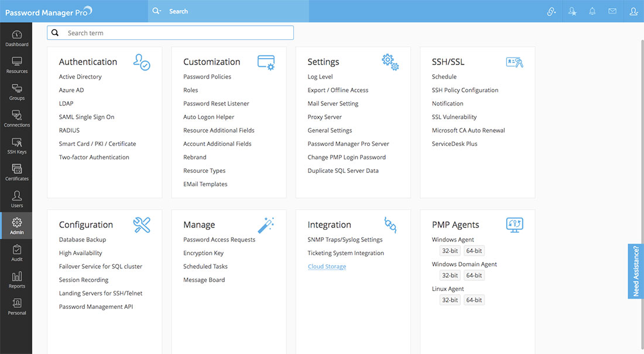Click the Configuration card wrench icon

click(x=142, y=225)
